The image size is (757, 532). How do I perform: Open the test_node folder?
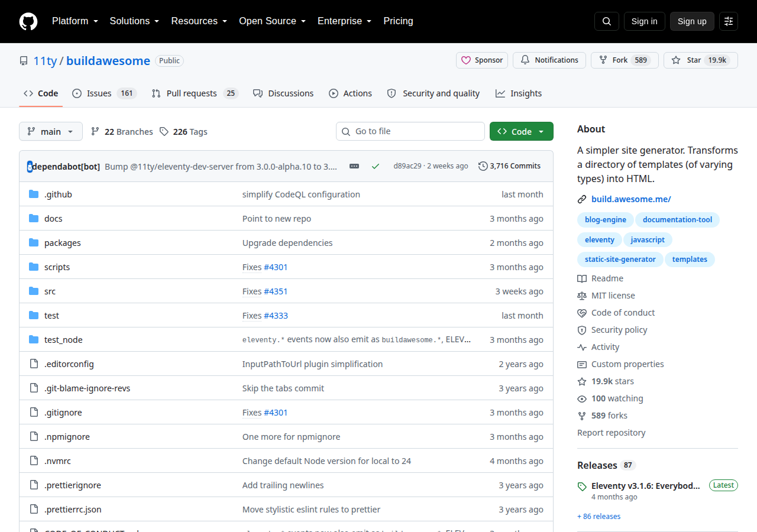[x=63, y=340]
